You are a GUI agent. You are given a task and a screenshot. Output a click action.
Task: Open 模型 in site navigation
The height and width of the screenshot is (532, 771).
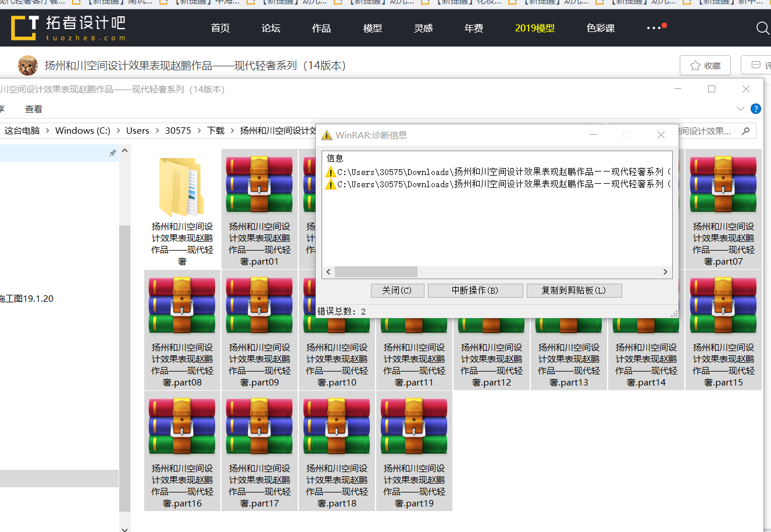(x=373, y=28)
